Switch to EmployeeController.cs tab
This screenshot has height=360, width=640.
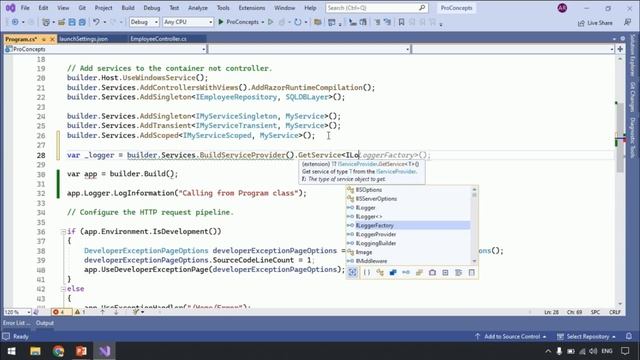pos(158,39)
